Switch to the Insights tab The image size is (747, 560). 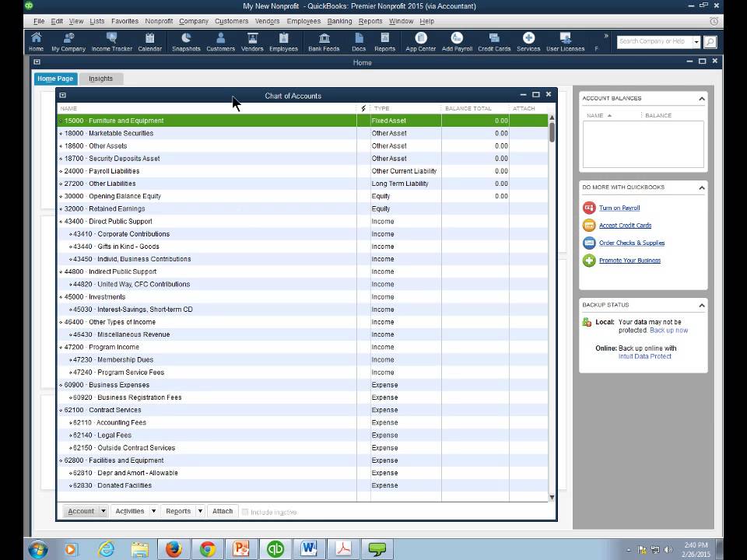click(100, 79)
